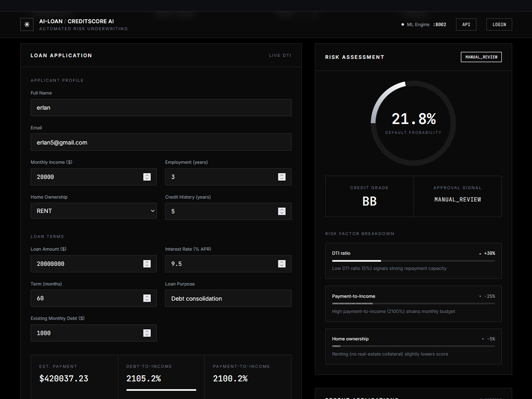This screenshot has height=399, width=532.
Task: Click the default probability circular gauge
Action: click(x=413, y=123)
